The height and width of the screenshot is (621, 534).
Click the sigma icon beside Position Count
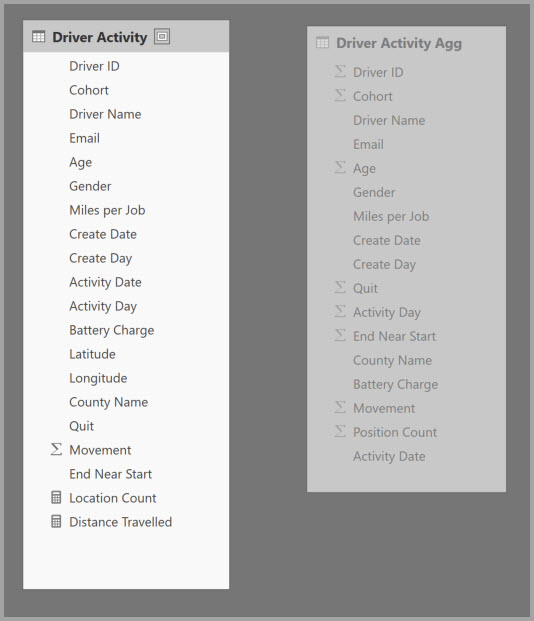pyautogui.click(x=340, y=431)
